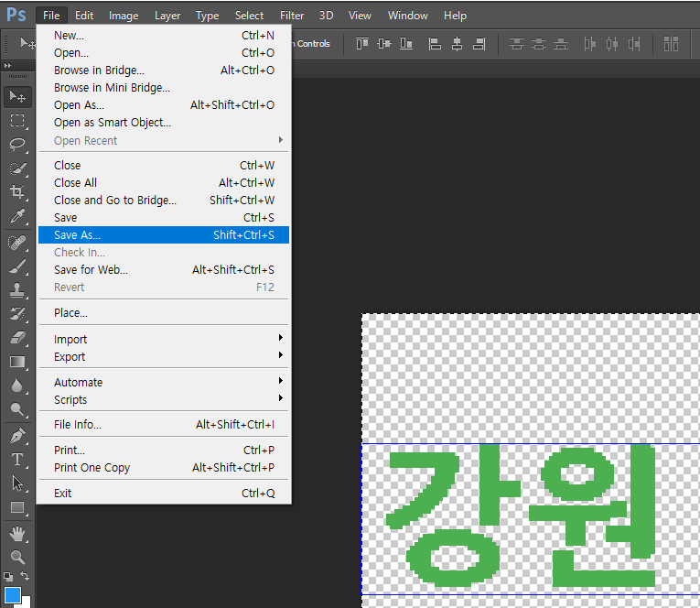Select the Brush tool
This screenshot has width=700, height=608.
coord(17,266)
